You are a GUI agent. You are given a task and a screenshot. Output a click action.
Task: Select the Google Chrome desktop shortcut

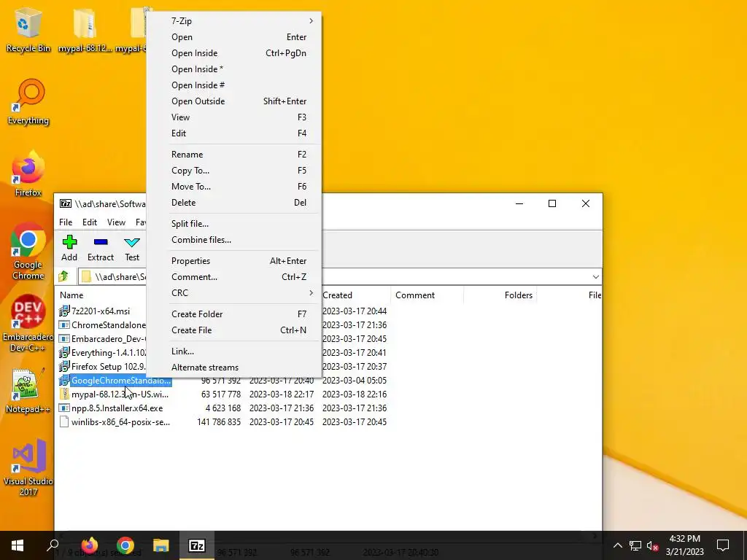pyautogui.click(x=28, y=252)
